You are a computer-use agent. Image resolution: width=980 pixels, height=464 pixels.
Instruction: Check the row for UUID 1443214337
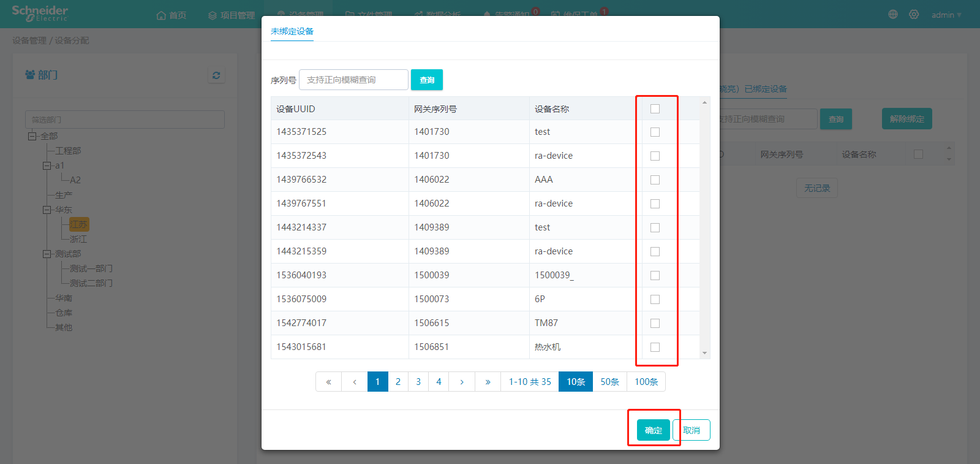655,227
